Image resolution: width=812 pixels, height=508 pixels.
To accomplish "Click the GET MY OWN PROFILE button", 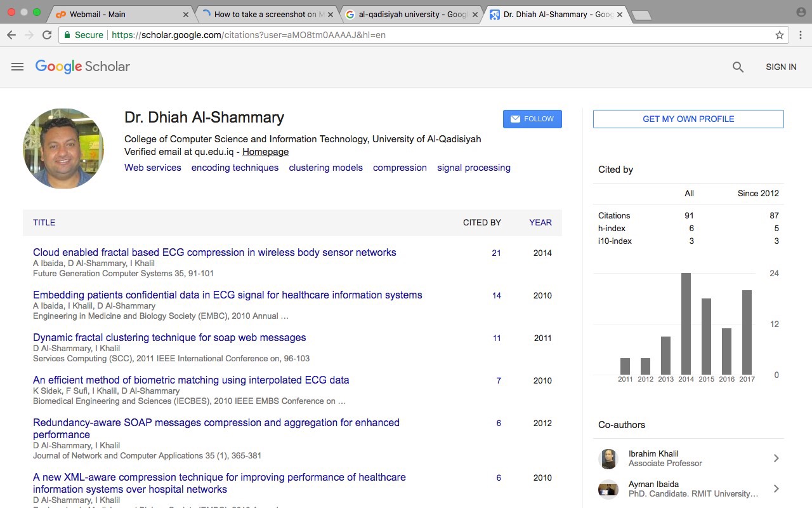I will coord(688,119).
